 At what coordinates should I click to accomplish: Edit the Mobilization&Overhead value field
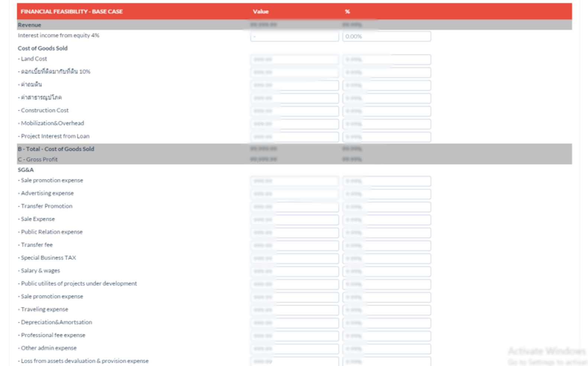tap(294, 124)
